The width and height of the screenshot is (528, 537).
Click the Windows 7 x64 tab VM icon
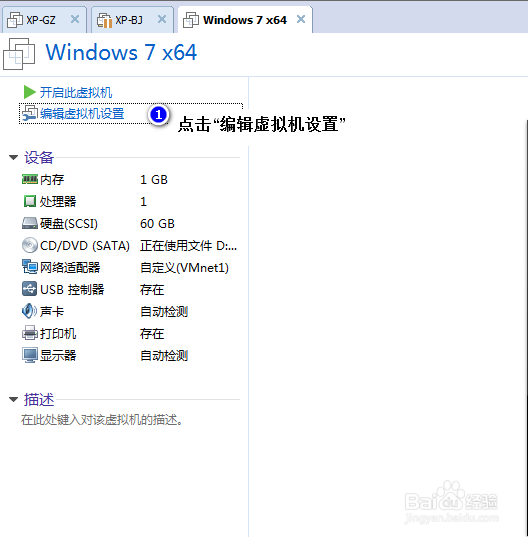[x=191, y=20]
